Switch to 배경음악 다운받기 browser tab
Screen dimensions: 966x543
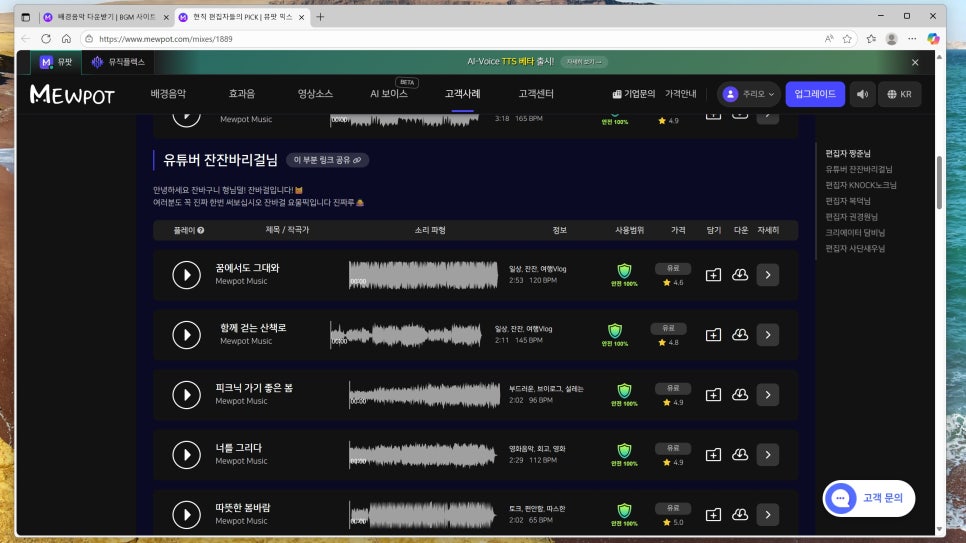[106, 17]
